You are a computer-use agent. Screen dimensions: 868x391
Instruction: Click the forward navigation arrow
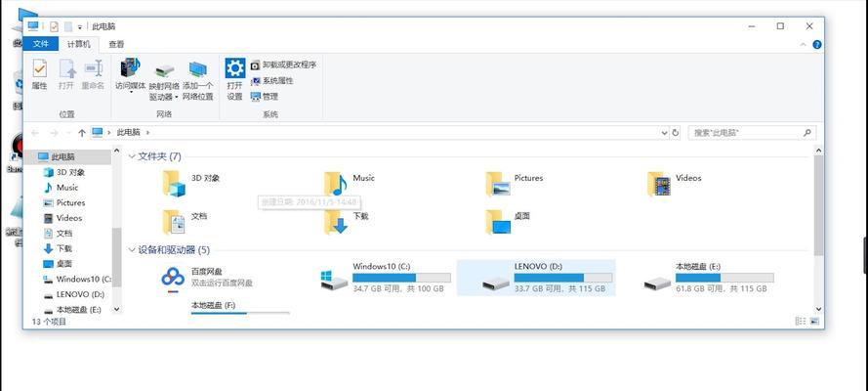[x=54, y=133]
